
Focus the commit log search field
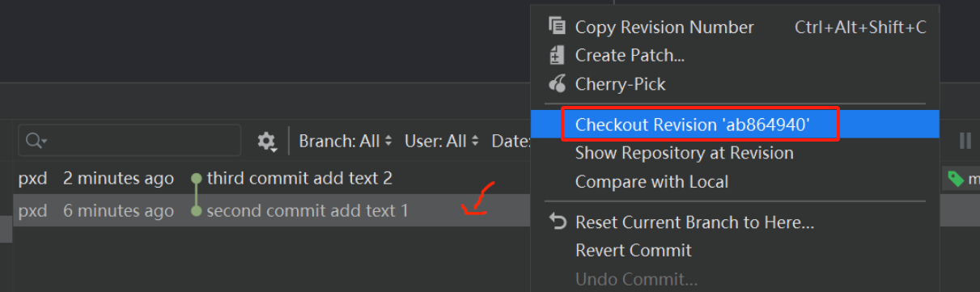pos(129,140)
